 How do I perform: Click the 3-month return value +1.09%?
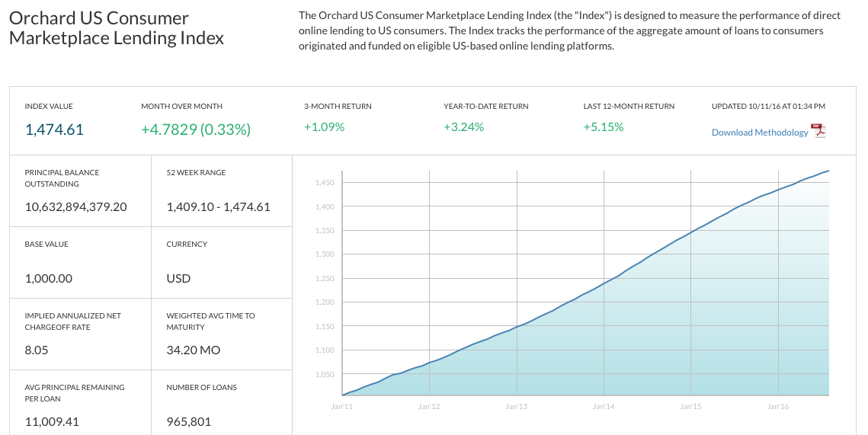click(x=325, y=127)
